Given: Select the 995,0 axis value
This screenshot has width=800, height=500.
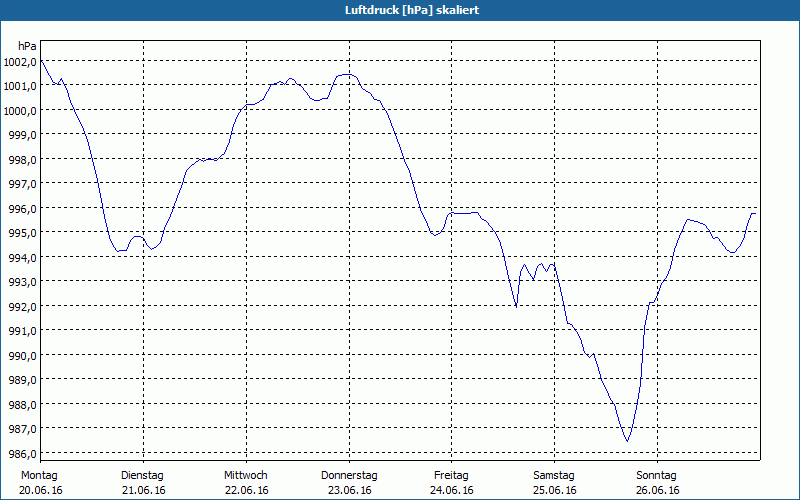Looking at the screenshot, I should point(23,233).
